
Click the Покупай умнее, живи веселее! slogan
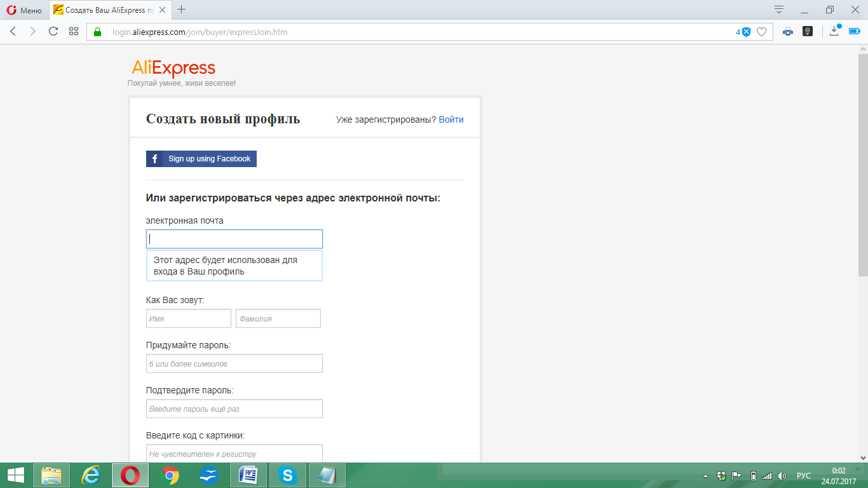point(182,83)
